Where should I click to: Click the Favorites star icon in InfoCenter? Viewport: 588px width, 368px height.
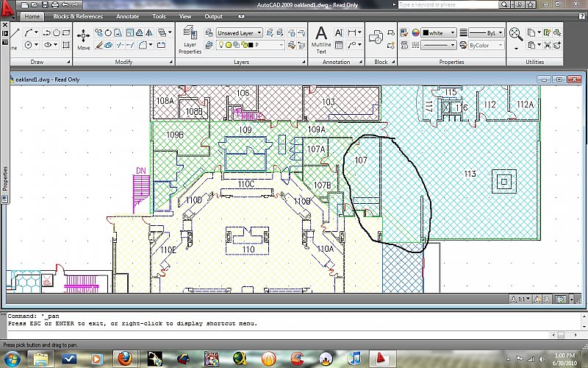[x=530, y=4]
